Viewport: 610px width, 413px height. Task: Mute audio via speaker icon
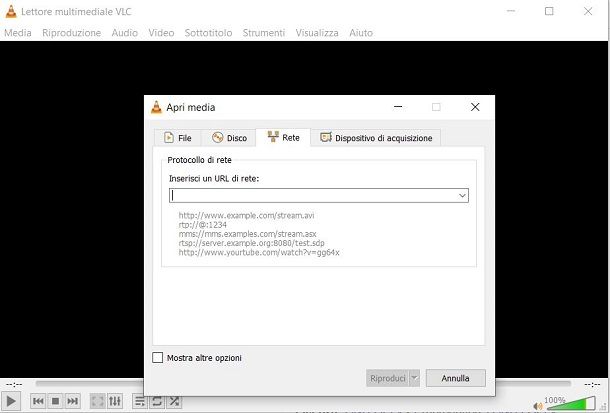tap(538, 406)
